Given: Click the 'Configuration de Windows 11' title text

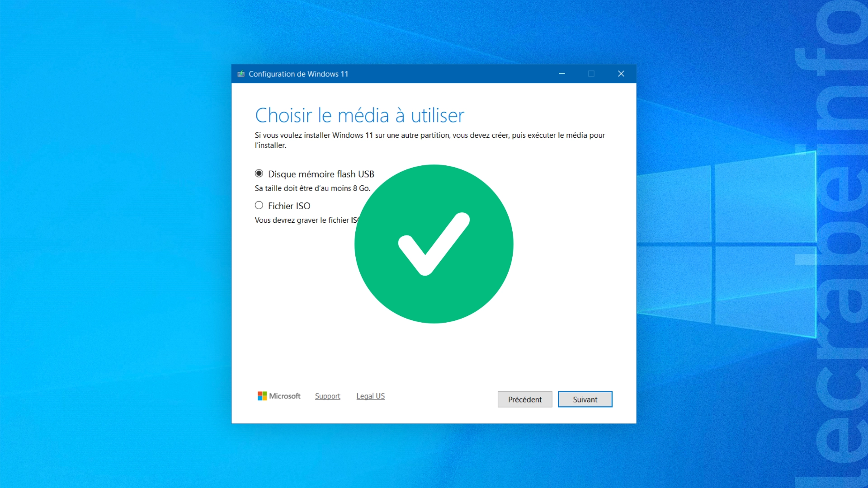Looking at the screenshot, I should (x=298, y=74).
